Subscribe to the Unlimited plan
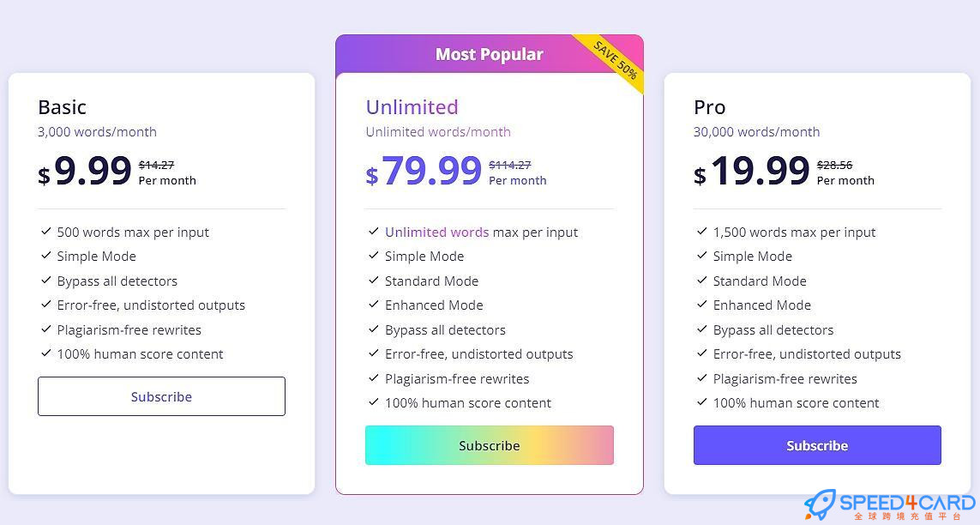The height and width of the screenshot is (525, 980). (490, 445)
